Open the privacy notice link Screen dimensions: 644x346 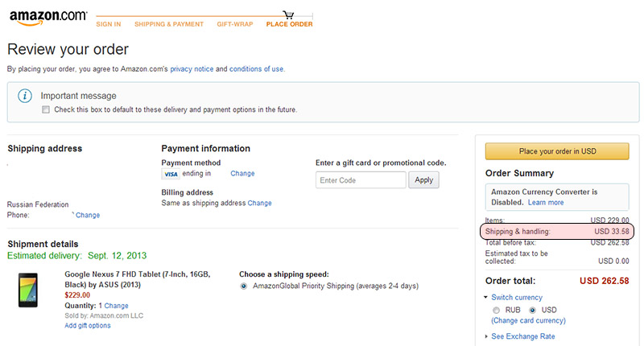pyautogui.click(x=192, y=69)
